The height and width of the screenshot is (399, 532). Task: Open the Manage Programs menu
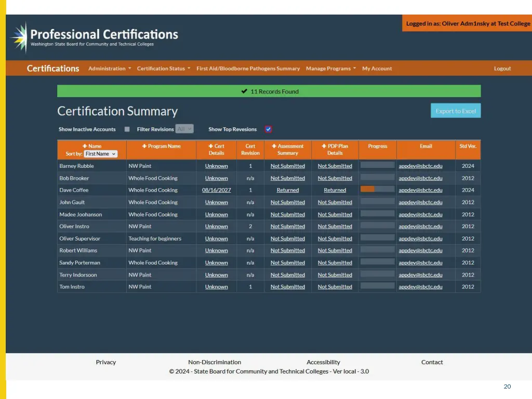click(331, 69)
